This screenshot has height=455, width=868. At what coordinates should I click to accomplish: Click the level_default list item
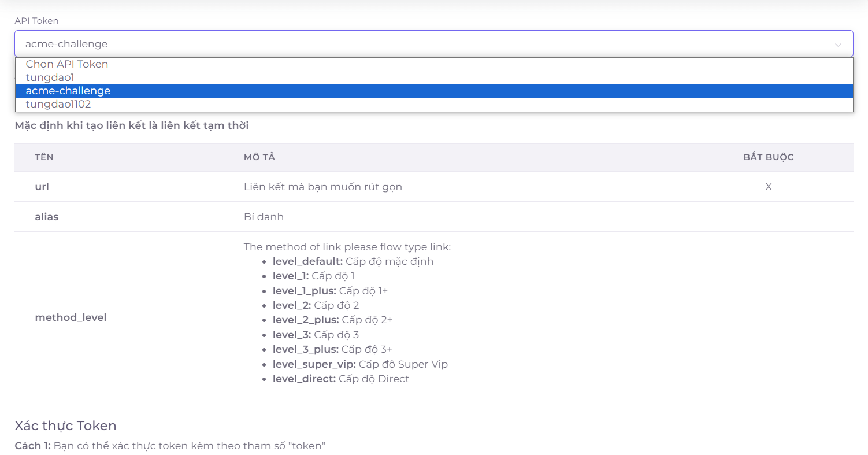tap(353, 261)
